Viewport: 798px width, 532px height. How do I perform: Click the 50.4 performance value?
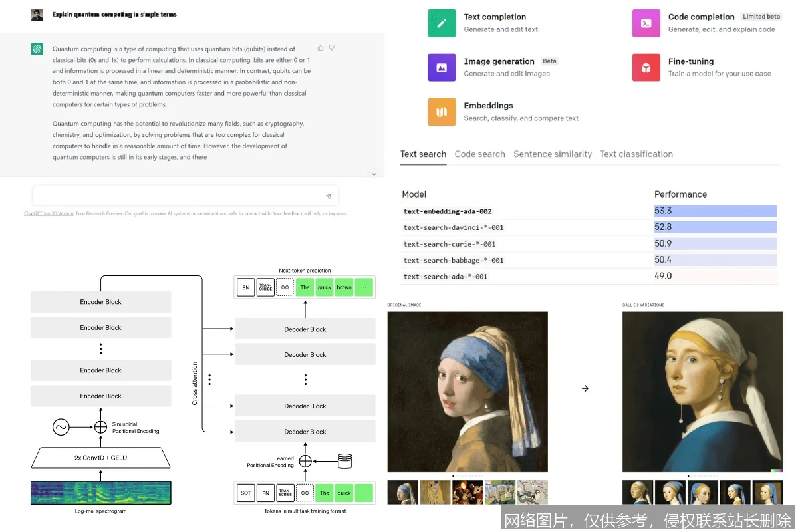(663, 260)
